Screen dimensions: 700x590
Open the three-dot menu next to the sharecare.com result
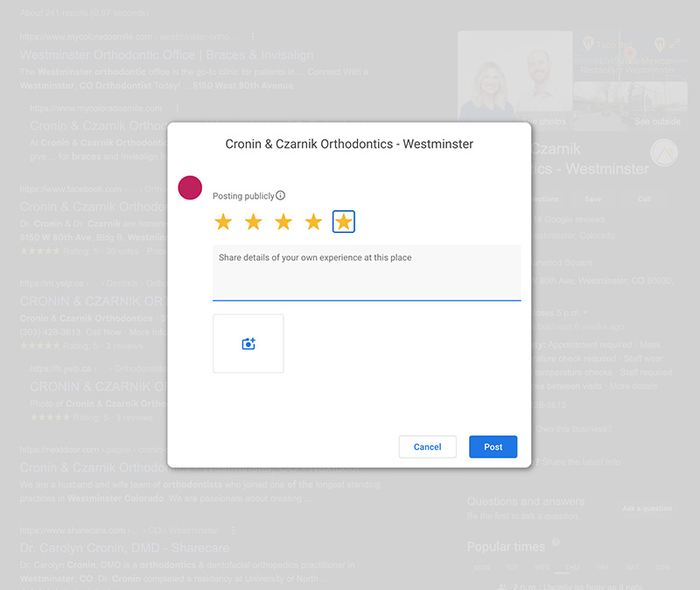pos(233,530)
